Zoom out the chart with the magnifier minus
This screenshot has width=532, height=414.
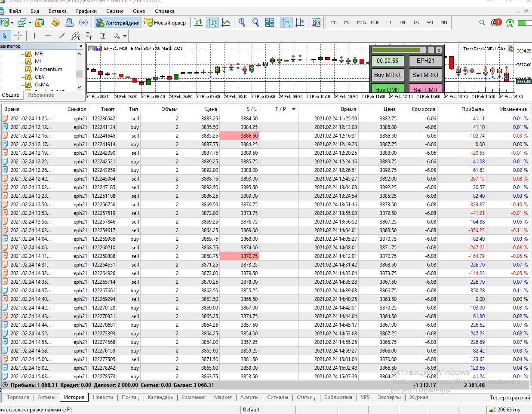255,22
